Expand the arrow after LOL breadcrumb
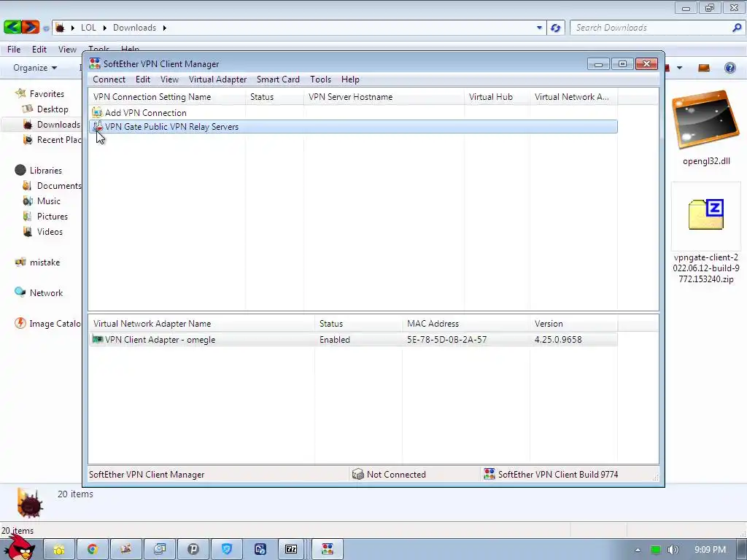The width and height of the screenshot is (747, 560). coord(105,28)
